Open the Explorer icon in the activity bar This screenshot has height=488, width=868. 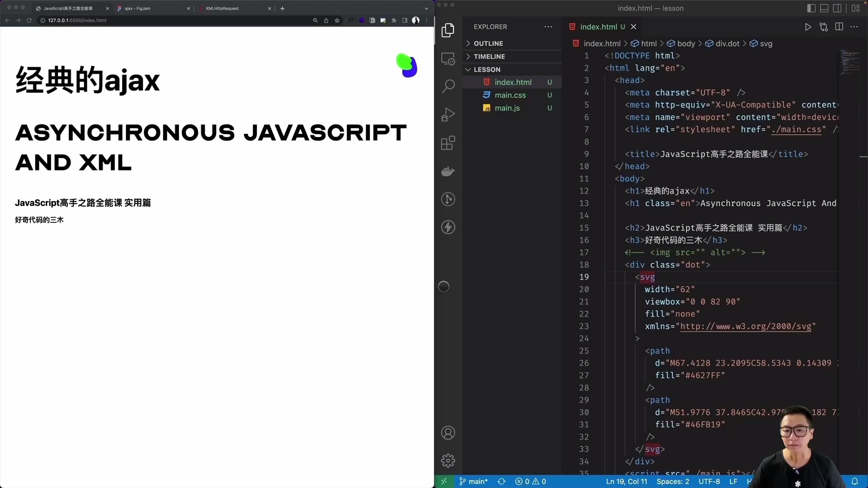pos(448,30)
